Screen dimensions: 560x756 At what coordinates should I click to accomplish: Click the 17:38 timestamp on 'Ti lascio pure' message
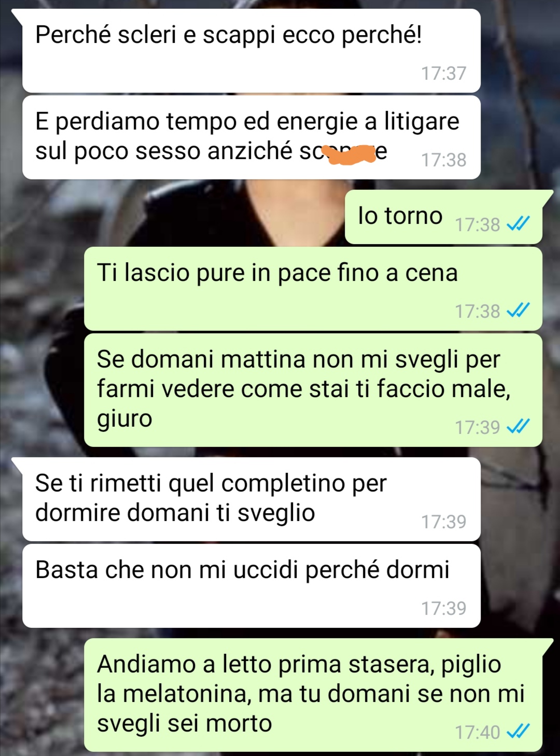pyautogui.click(x=478, y=311)
